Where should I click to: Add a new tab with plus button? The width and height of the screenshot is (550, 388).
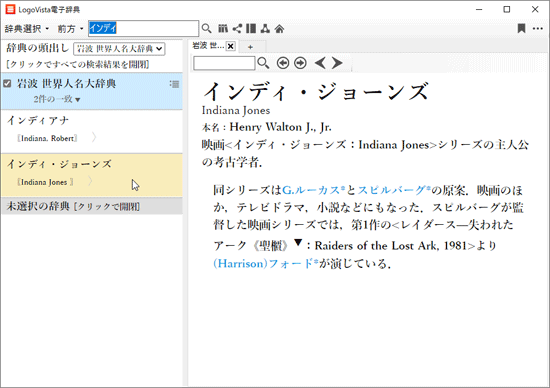[250, 47]
